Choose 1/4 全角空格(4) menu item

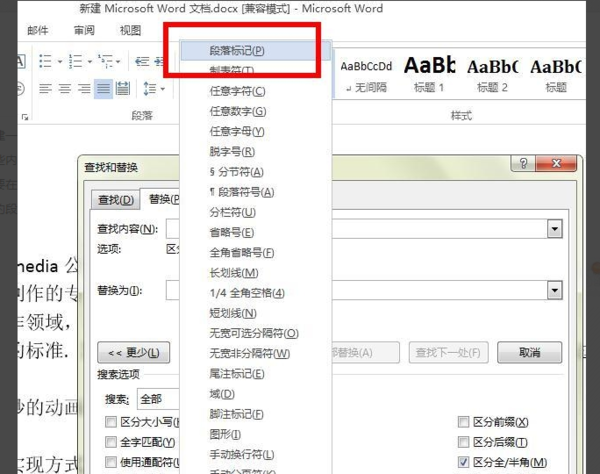(x=256, y=293)
